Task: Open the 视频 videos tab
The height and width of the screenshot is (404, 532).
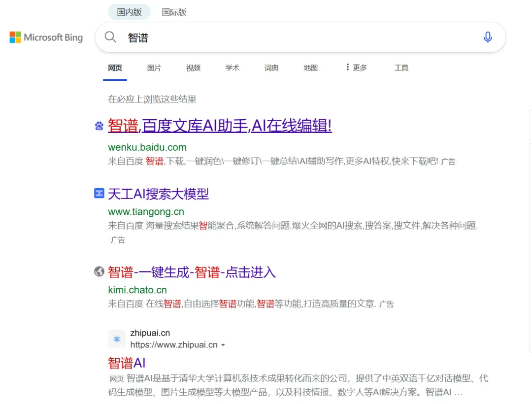Action: pos(194,68)
